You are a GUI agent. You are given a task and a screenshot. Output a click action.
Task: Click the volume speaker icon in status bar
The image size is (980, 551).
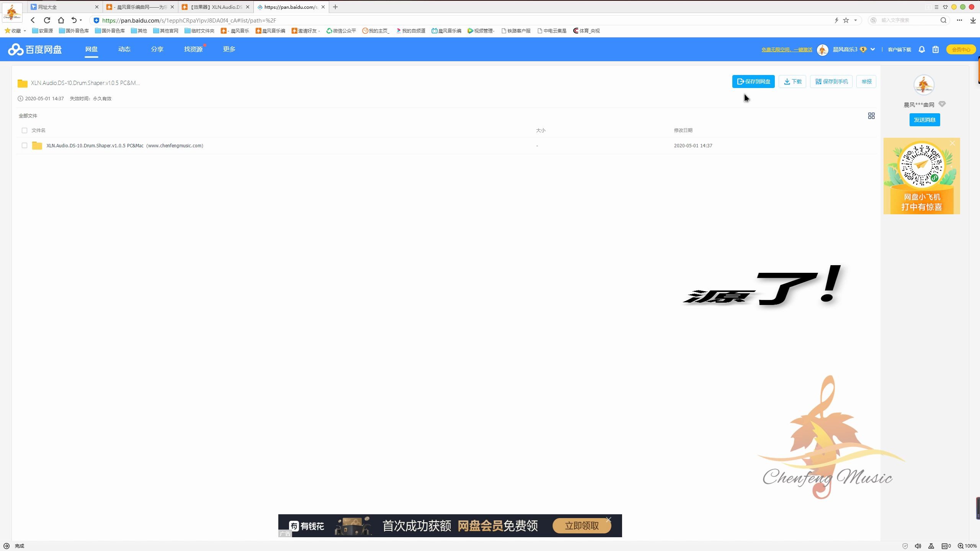[x=918, y=546]
